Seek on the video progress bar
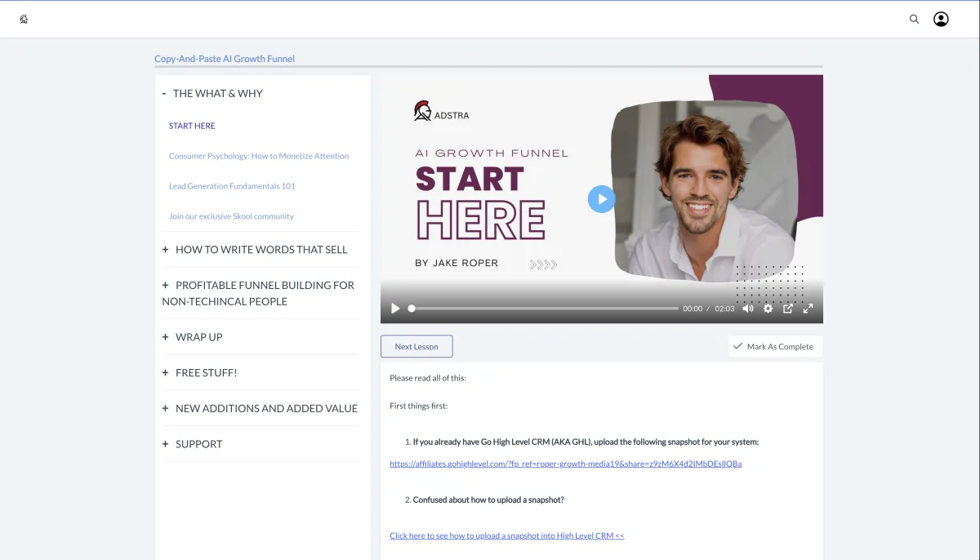 (543, 309)
